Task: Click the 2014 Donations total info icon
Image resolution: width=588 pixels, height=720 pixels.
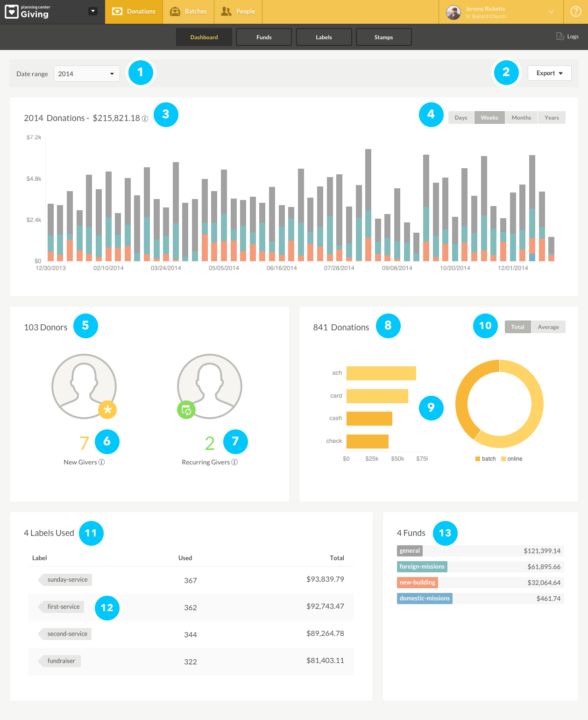Action: 145,119
